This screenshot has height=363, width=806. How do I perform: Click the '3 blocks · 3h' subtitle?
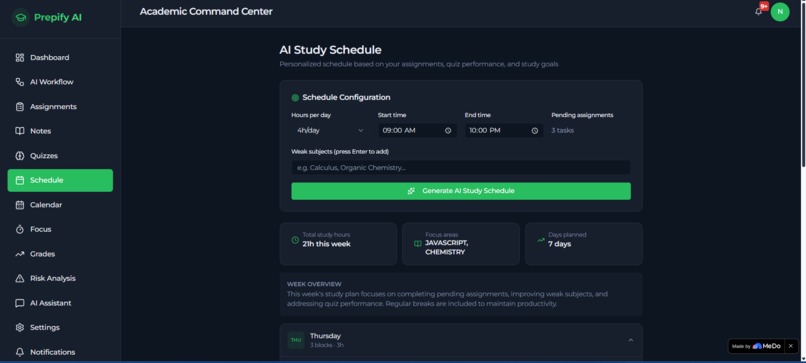tap(327, 346)
